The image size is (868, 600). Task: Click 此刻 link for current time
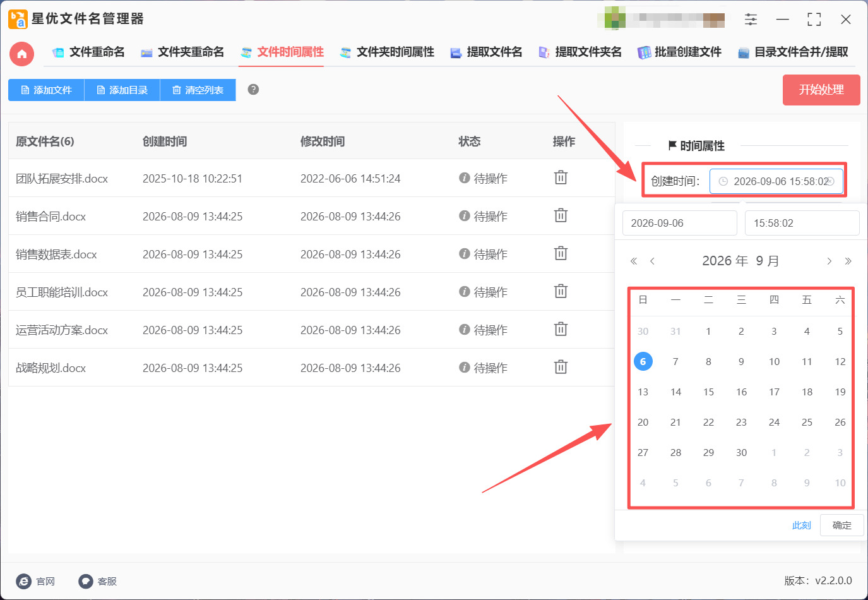(x=801, y=525)
